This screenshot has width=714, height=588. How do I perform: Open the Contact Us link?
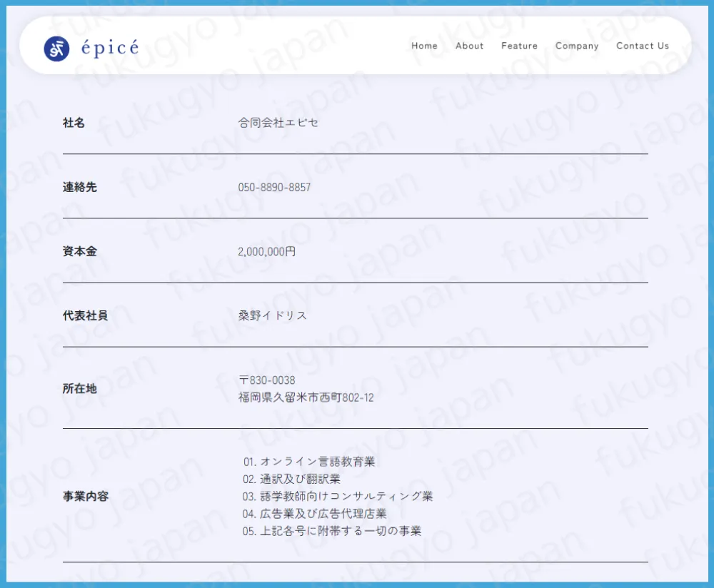pos(643,46)
